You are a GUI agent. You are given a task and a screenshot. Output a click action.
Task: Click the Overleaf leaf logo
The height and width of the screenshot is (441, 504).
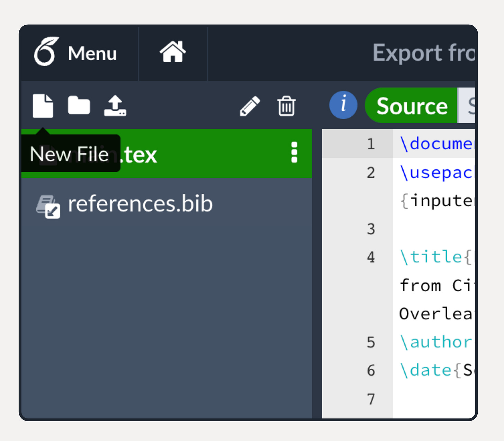pyautogui.click(x=46, y=51)
